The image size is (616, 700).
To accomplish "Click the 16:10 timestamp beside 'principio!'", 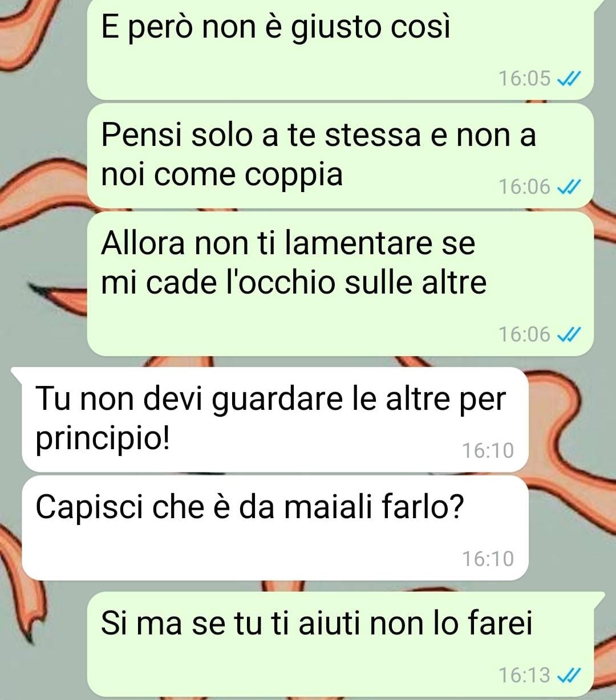I will pos(488,450).
